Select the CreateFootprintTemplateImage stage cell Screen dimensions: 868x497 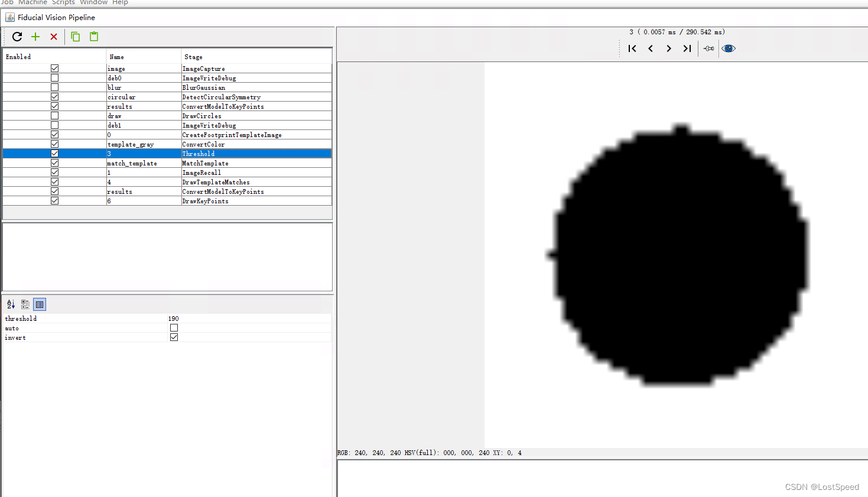point(256,135)
